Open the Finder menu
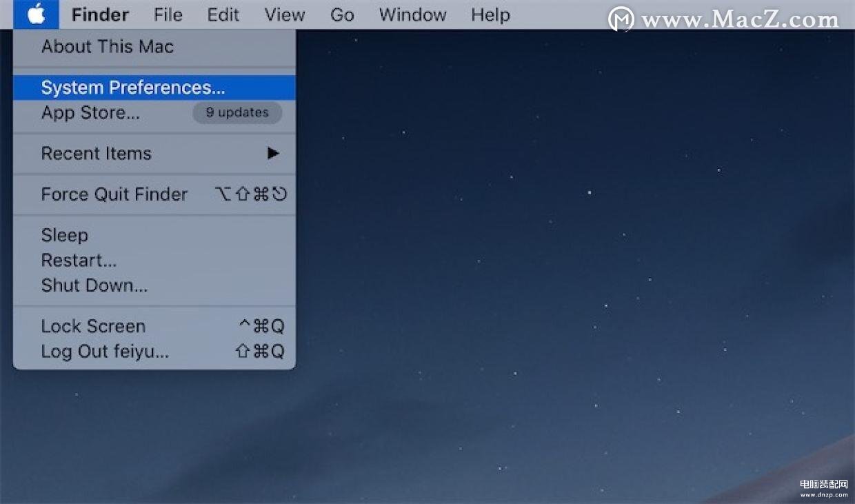Image resolution: width=855 pixels, height=504 pixels. click(x=100, y=14)
